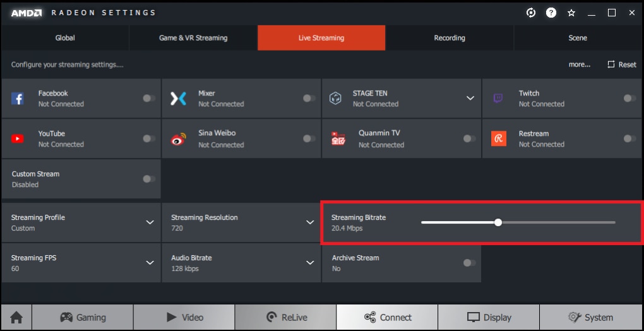Image resolution: width=644 pixels, height=331 pixels.
Task: Click the Mixer logo icon
Action: [x=178, y=99]
